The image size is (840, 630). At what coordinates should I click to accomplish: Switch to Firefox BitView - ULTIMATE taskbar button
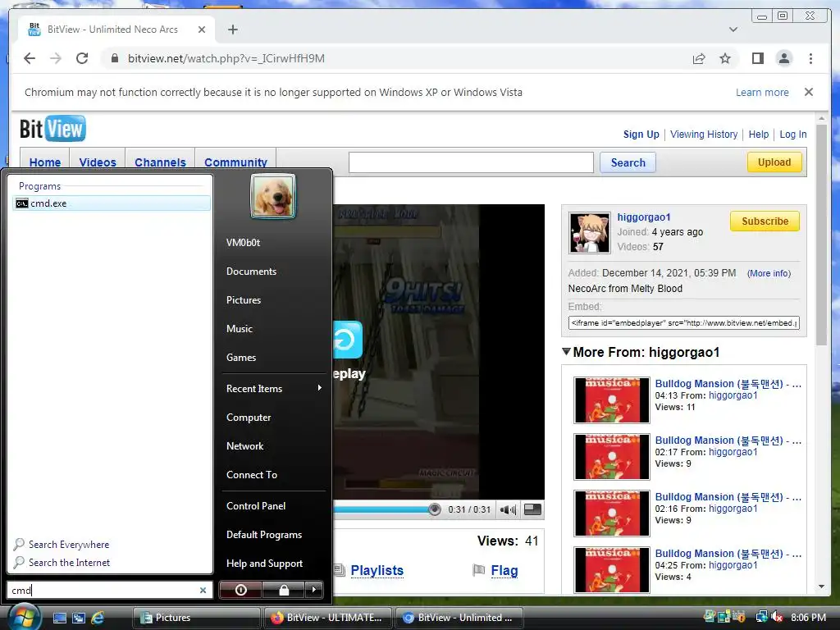(327, 618)
